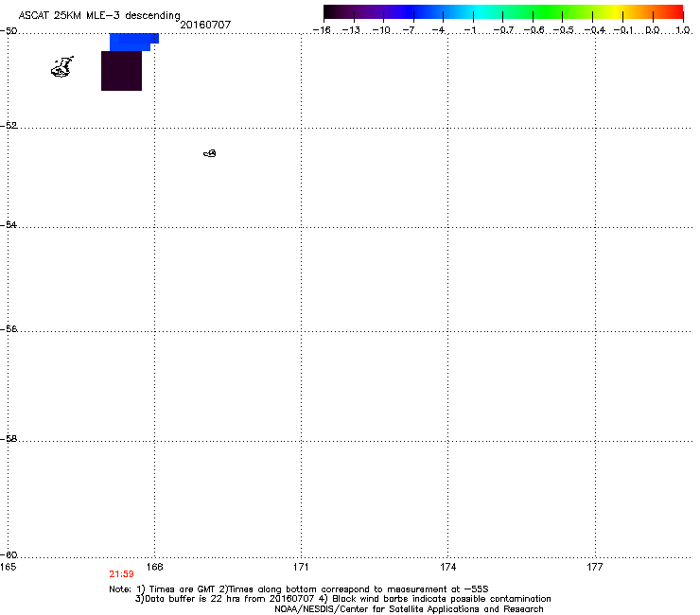The height and width of the screenshot is (615, 700).
Task: Click the NOAA/NESDIS Center for Satellite Applications credit
Action: 409,609
